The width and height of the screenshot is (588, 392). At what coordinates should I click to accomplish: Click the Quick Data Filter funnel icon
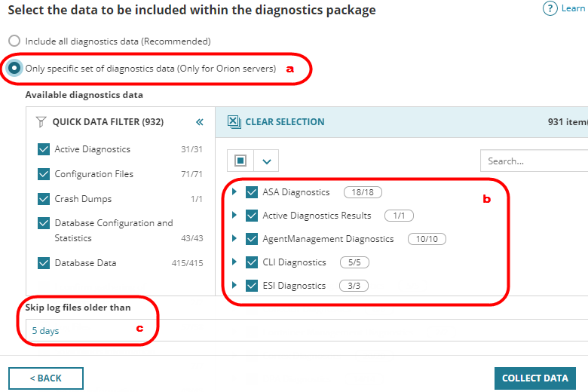click(x=41, y=121)
